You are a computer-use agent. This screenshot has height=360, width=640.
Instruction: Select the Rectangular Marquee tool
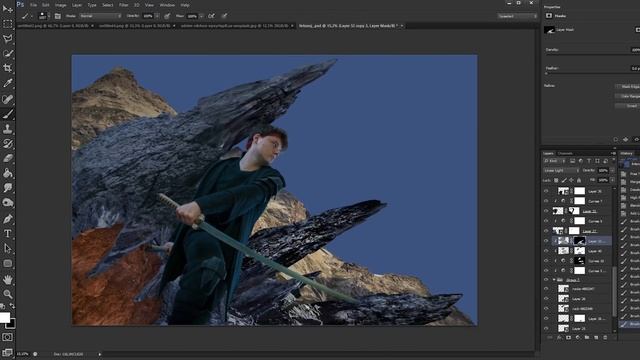[x=7, y=24]
